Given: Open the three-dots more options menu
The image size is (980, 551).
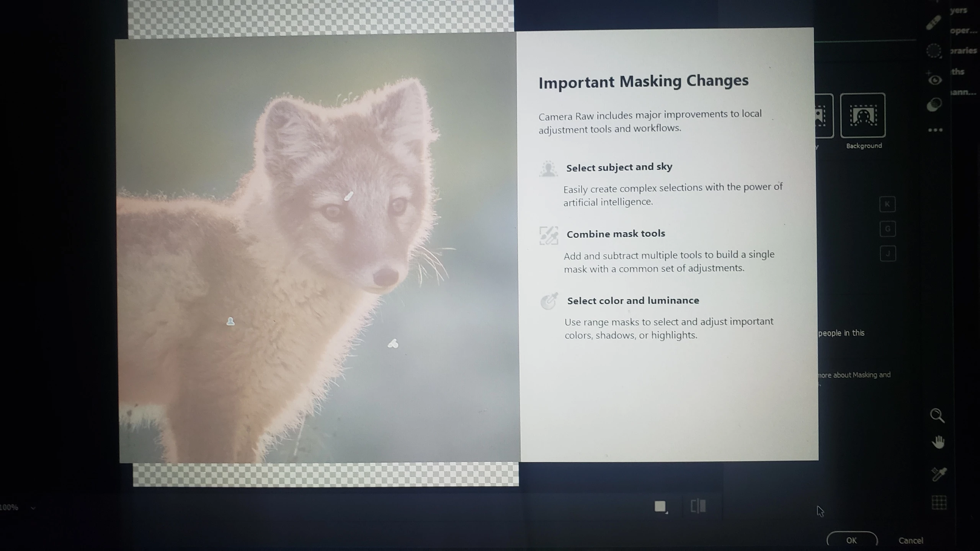Looking at the screenshot, I should (x=935, y=130).
